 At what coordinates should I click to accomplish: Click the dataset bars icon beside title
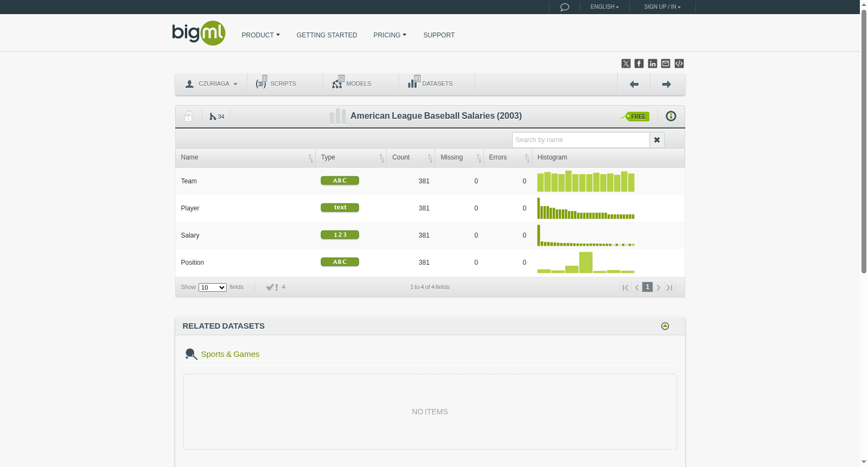click(x=337, y=116)
